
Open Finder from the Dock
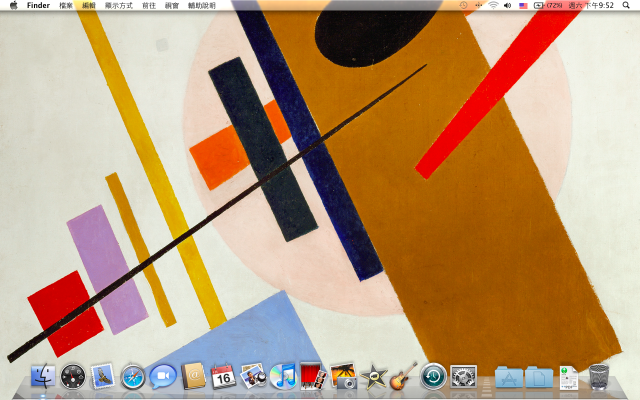[43, 376]
